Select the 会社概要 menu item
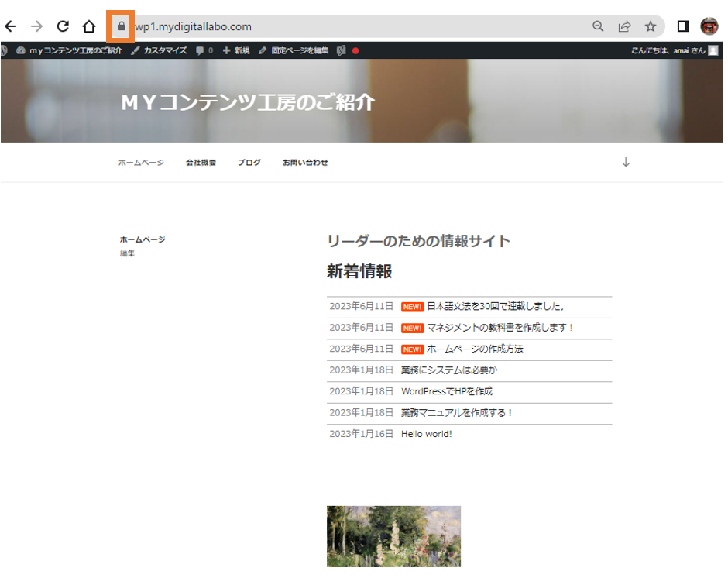 tap(201, 163)
